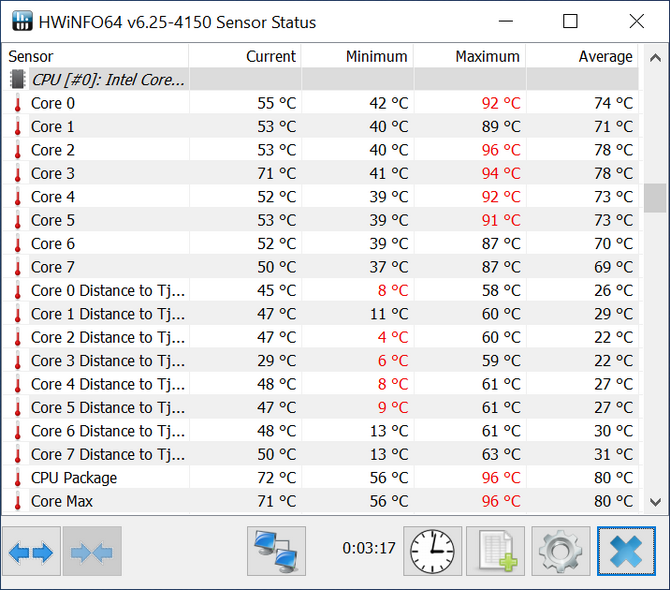Select Core 3 Distance to Tj row

pos(321,361)
